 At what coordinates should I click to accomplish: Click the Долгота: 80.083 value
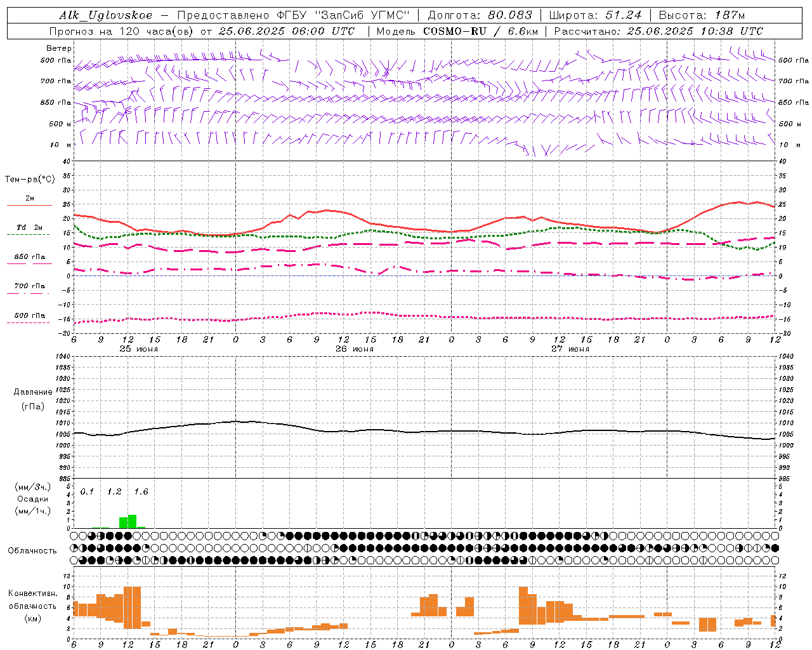480,15
